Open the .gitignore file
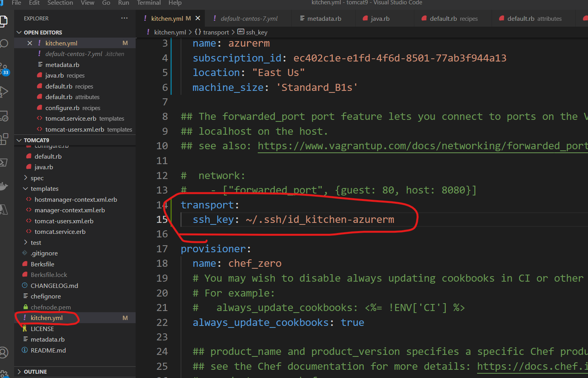 (44, 253)
